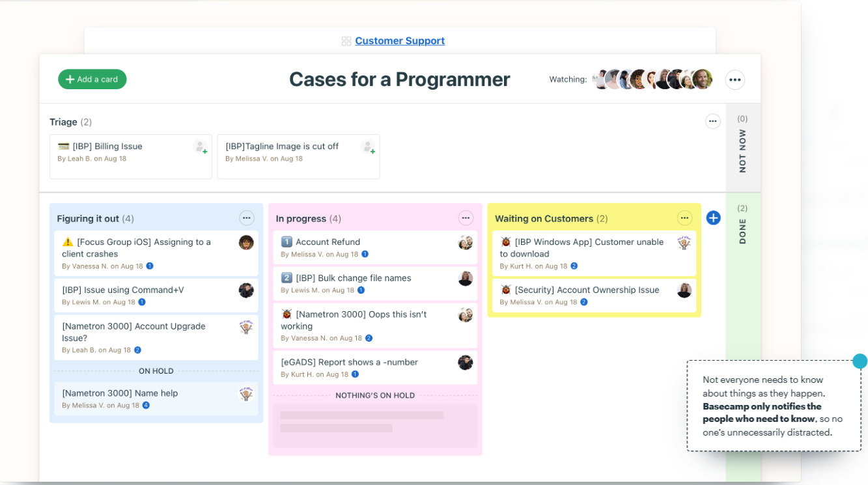
Task: Open the board options menu in the top right
Action: coord(735,79)
